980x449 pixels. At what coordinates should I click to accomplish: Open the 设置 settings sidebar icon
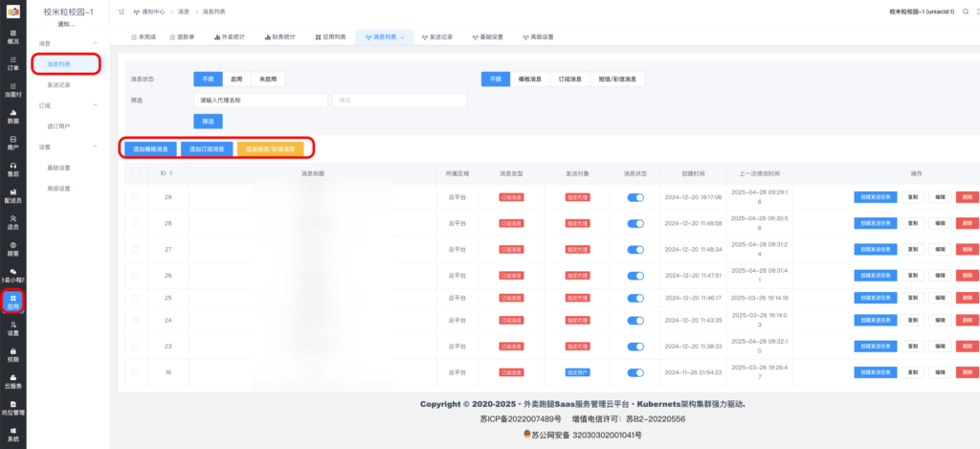pyautogui.click(x=13, y=329)
